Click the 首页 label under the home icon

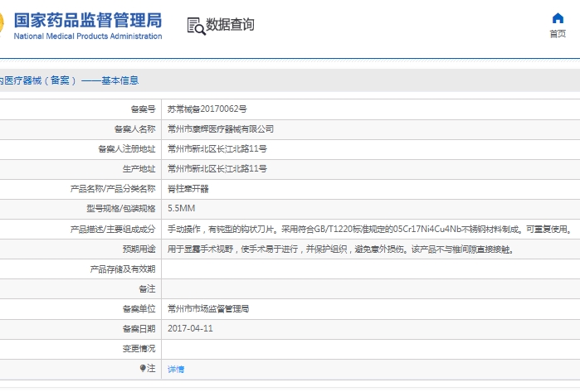[x=558, y=34]
